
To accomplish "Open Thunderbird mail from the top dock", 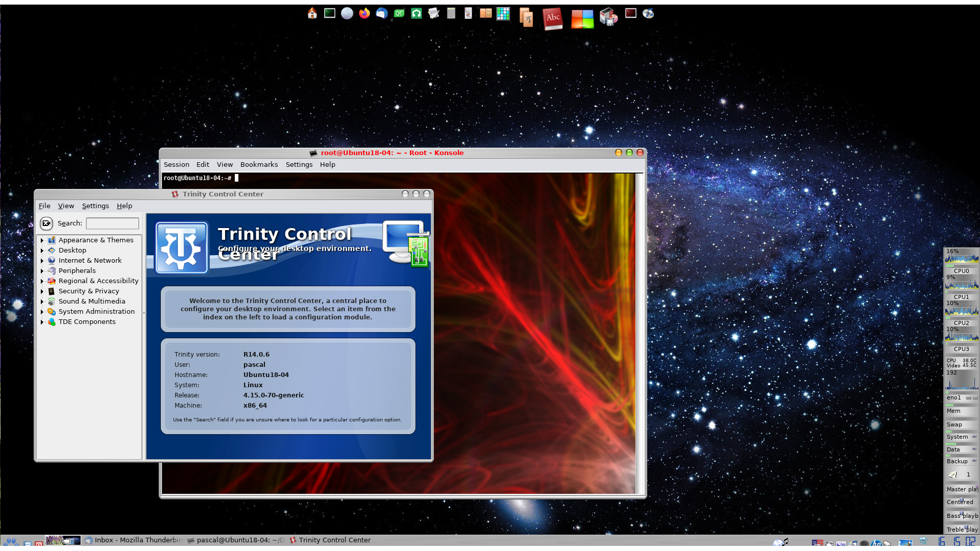I will pyautogui.click(x=382, y=13).
